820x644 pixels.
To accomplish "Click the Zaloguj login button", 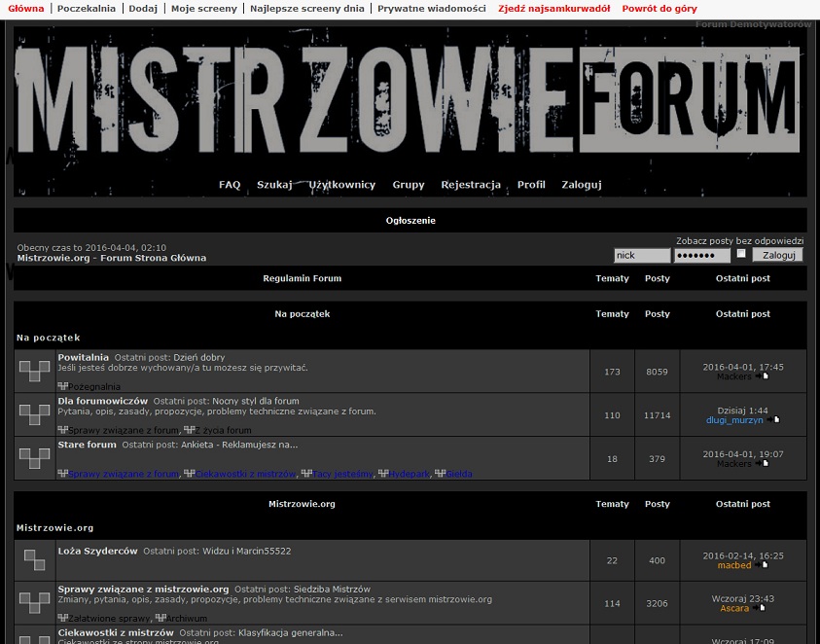I will [777, 255].
